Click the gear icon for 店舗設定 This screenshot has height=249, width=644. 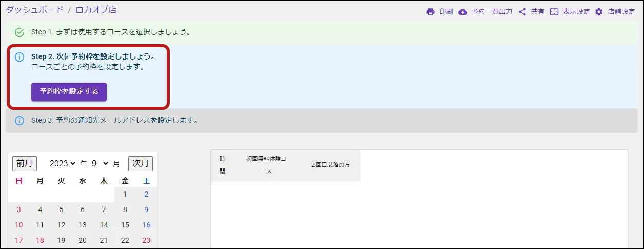pos(599,12)
